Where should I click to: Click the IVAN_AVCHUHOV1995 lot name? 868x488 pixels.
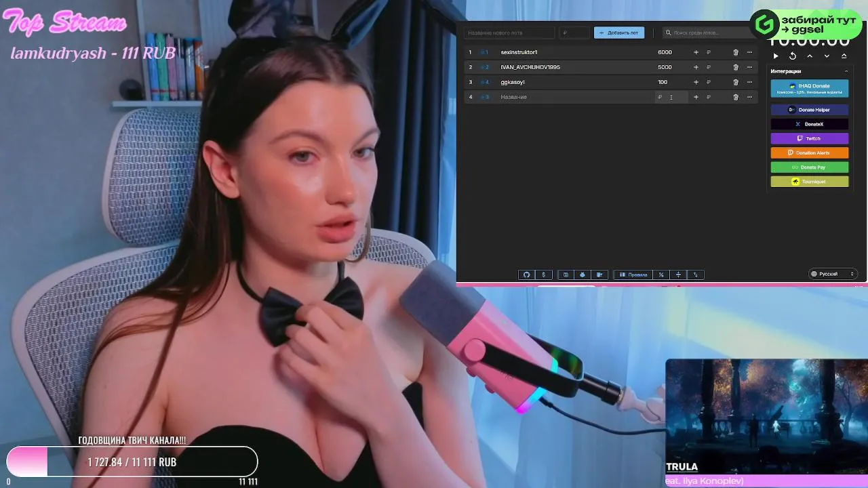click(x=530, y=67)
